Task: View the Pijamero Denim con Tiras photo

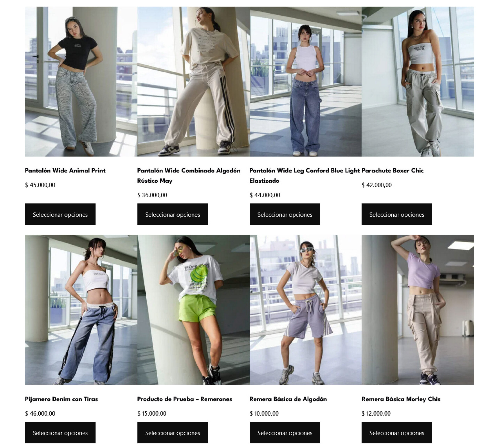Action: tap(81, 310)
